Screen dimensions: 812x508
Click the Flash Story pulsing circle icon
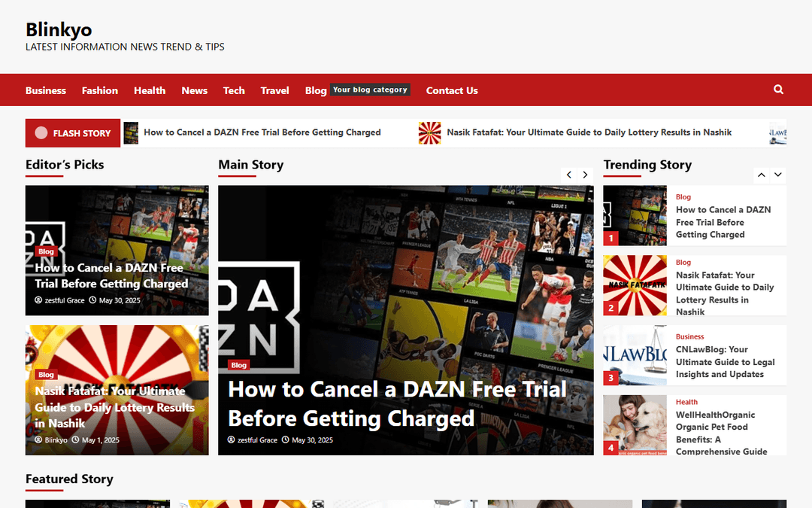[x=41, y=133]
